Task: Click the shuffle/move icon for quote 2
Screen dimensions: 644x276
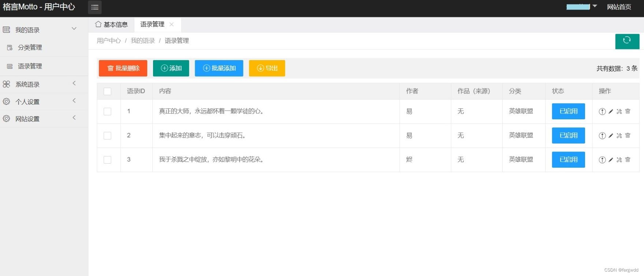Action: (x=619, y=135)
